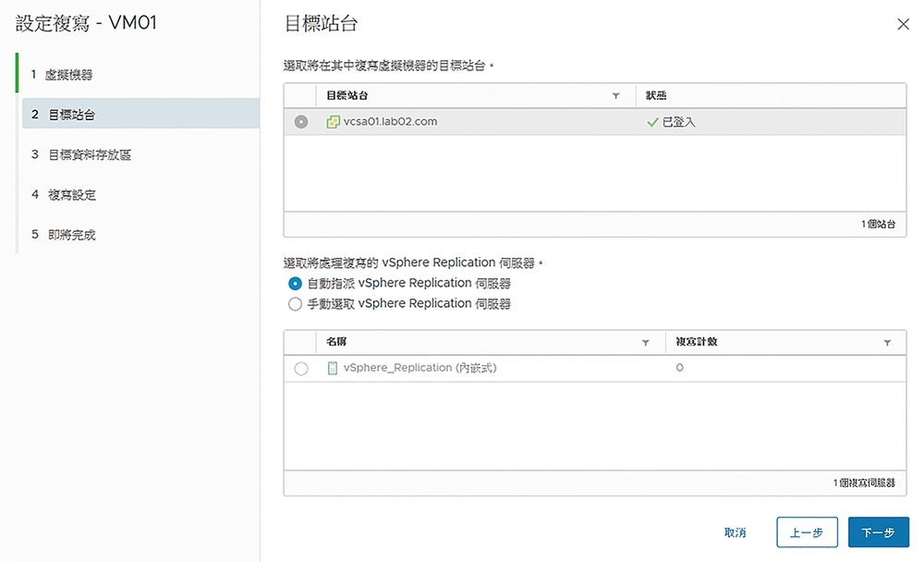Click the 取消 button
924x562 pixels.
tap(735, 532)
